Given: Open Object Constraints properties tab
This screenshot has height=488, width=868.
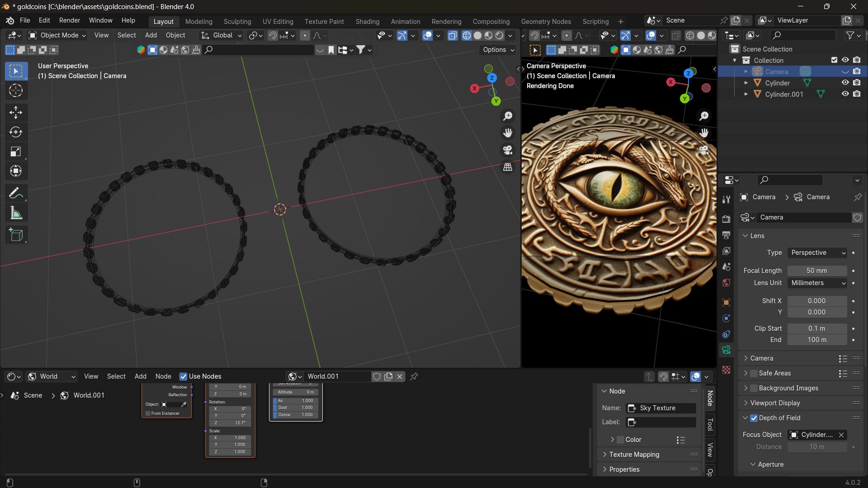Looking at the screenshot, I should [x=726, y=334].
